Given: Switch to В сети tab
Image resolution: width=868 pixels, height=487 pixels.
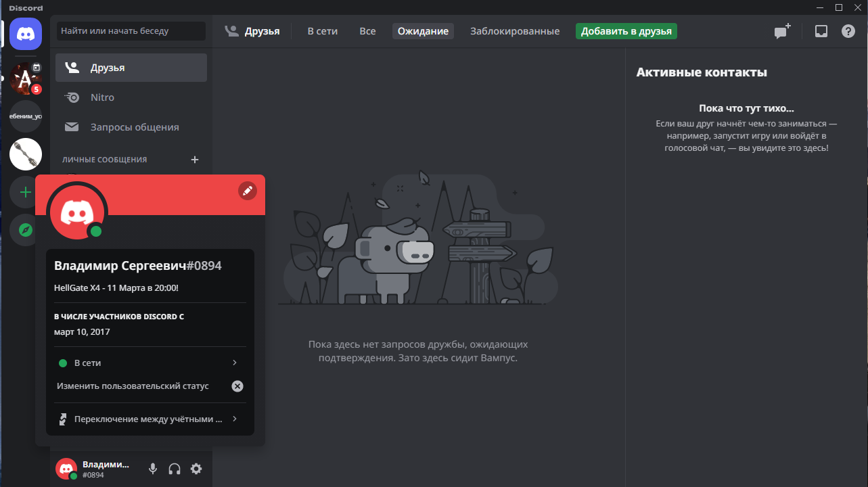Looking at the screenshot, I should pyautogui.click(x=323, y=31).
